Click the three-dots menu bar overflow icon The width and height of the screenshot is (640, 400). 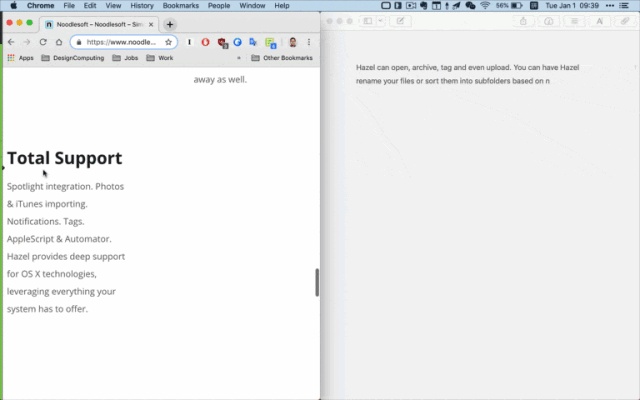point(610,6)
